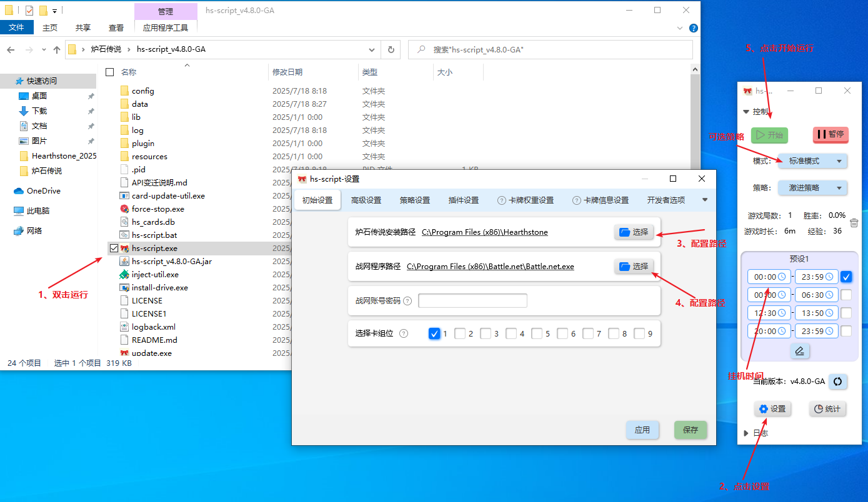The image size is (868, 502).
Task: Click the refresh icon next to version v4.8.0-GA
Action: 837,381
